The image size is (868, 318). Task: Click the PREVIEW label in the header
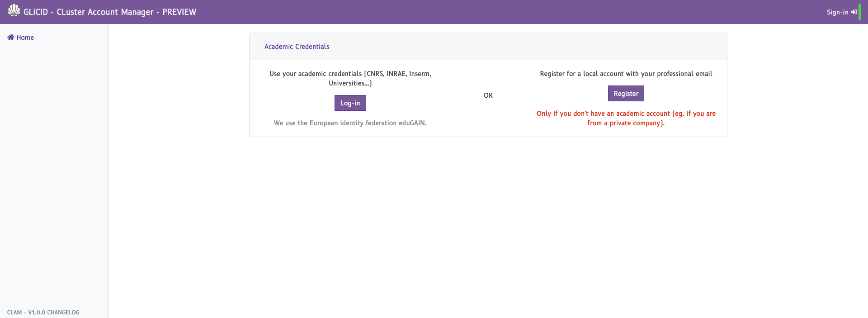pos(179,12)
